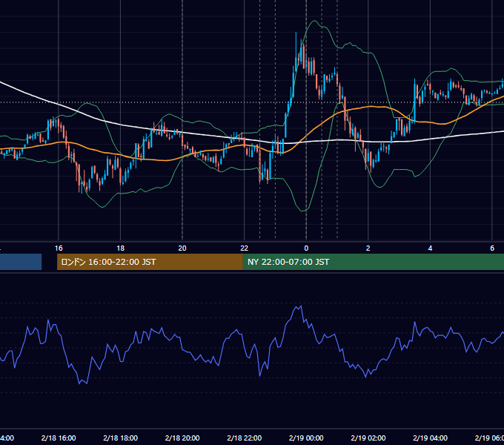Click the 0 hour axis label

point(306,248)
